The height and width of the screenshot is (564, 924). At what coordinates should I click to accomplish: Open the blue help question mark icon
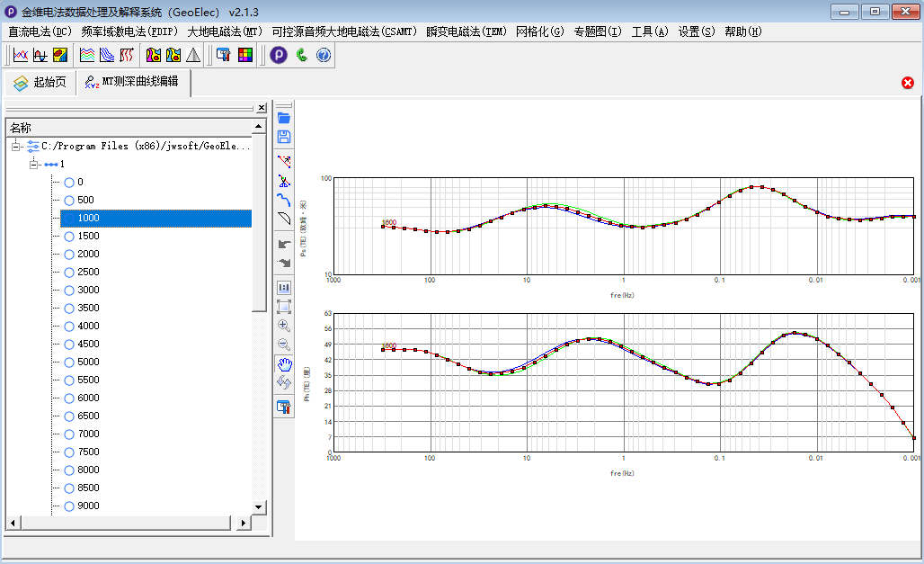point(324,55)
